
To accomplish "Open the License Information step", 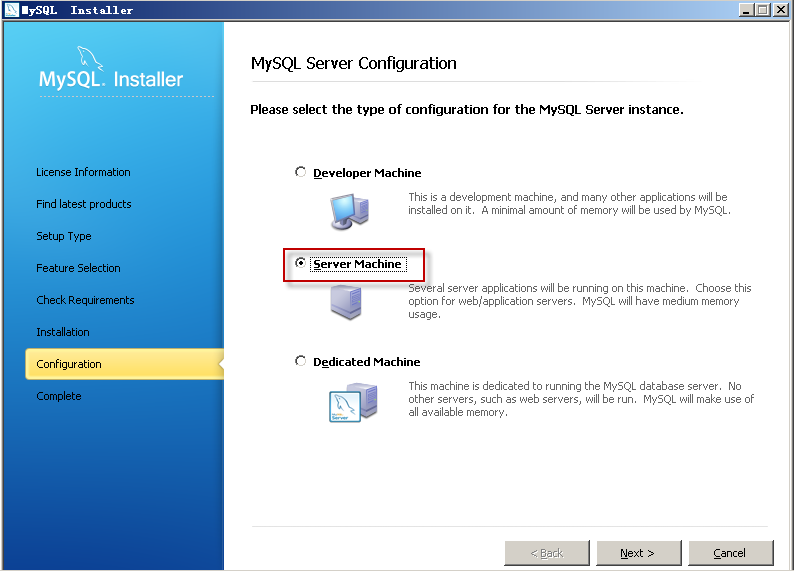I will 83,172.
